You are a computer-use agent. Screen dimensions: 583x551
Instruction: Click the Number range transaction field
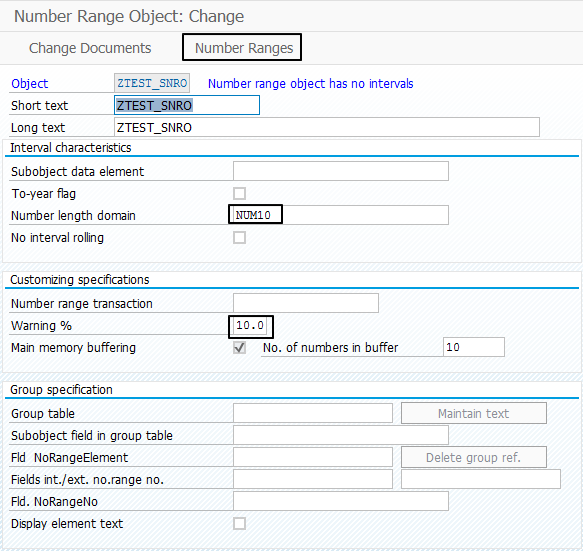click(306, 303)
